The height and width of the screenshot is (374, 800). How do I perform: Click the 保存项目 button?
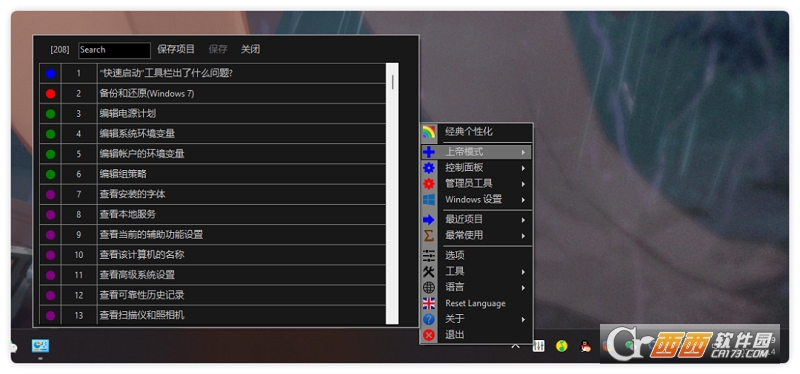point(176,49)
